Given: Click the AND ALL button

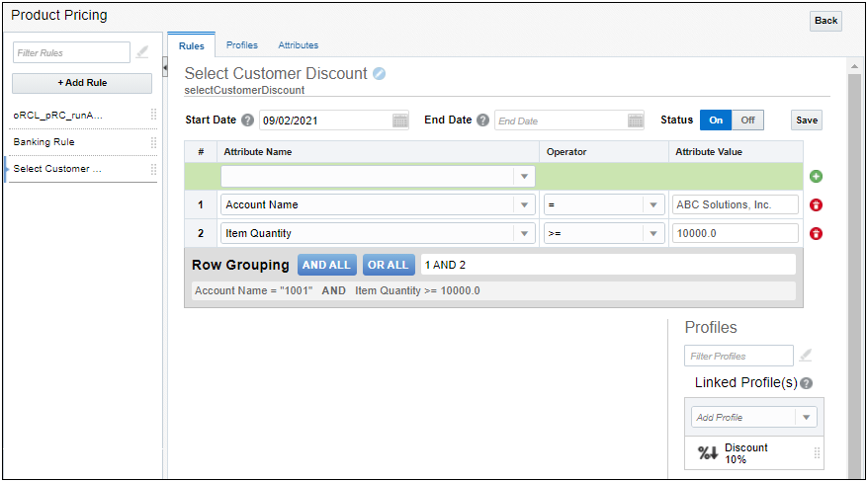Looking at the screenshot, I should (326, 265).
